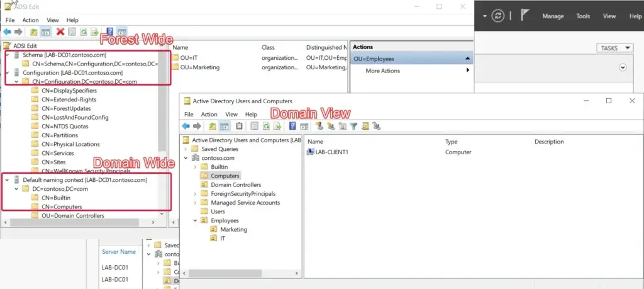Click the red Delete icon in ADSI Edit toolbar

[60, 31]
